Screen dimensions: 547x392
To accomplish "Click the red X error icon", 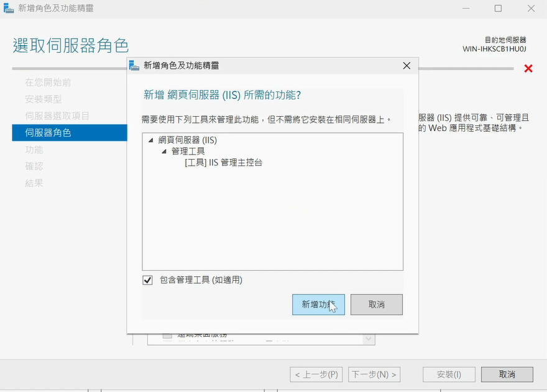I will tap(528, 68).
